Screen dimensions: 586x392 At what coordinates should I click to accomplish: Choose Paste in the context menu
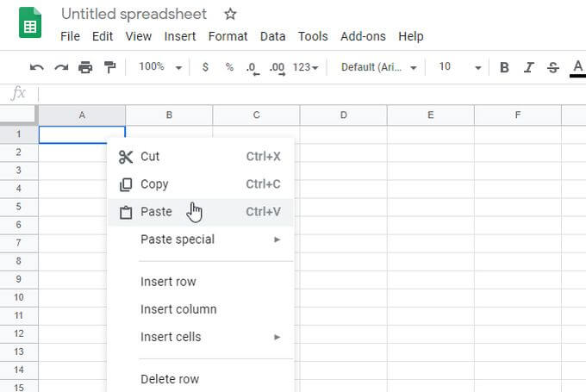point(156,212)
